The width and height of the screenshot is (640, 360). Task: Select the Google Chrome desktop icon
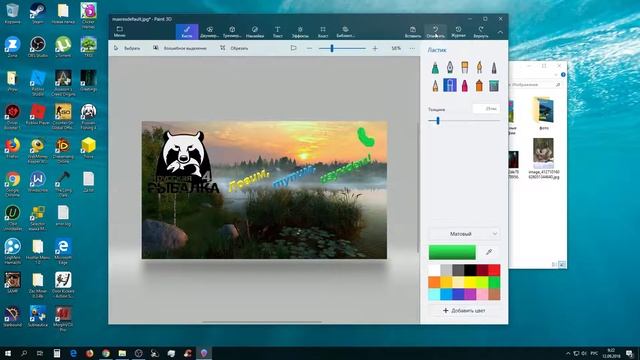point(12,184)
